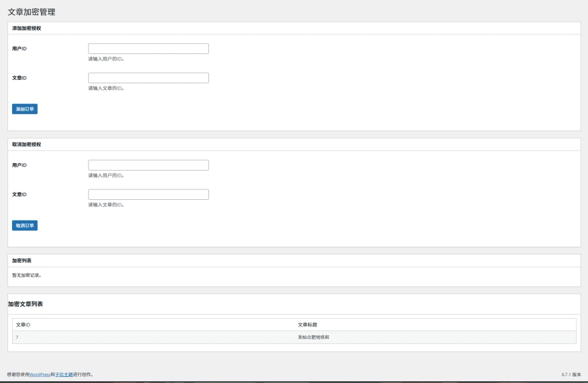Open the WordPress link in the footer
Viewport: 588px width, 383px height.
coord(40,374)
